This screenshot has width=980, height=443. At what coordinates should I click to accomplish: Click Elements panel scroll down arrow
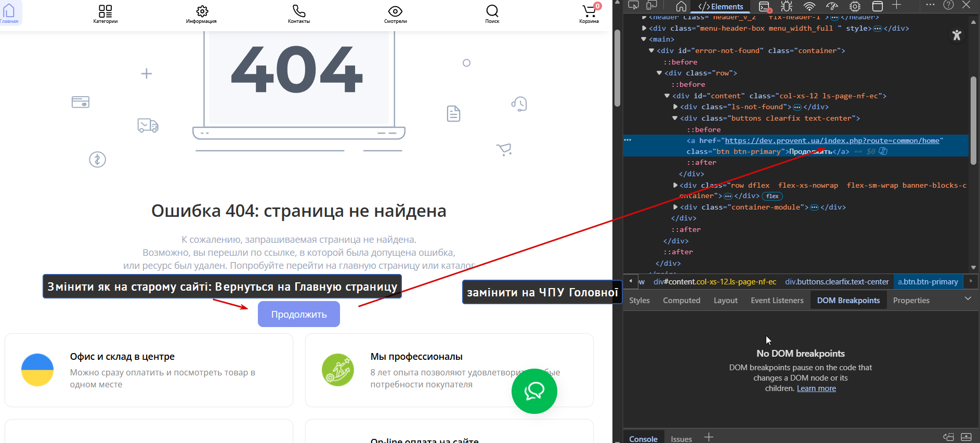973,267
